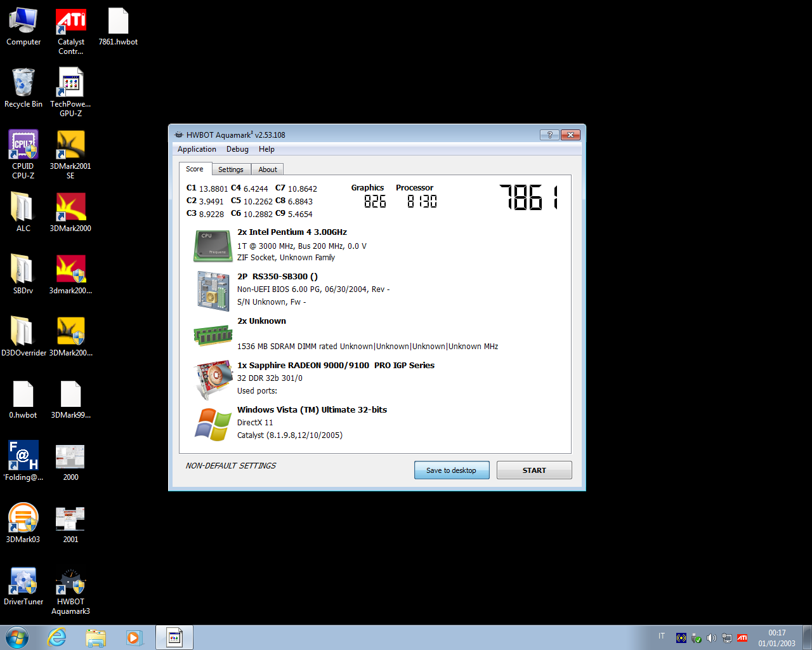The image size is (812, 650).
Task: Click the 2P RS350-SB300 motherboard text
Action: (277, 277)
